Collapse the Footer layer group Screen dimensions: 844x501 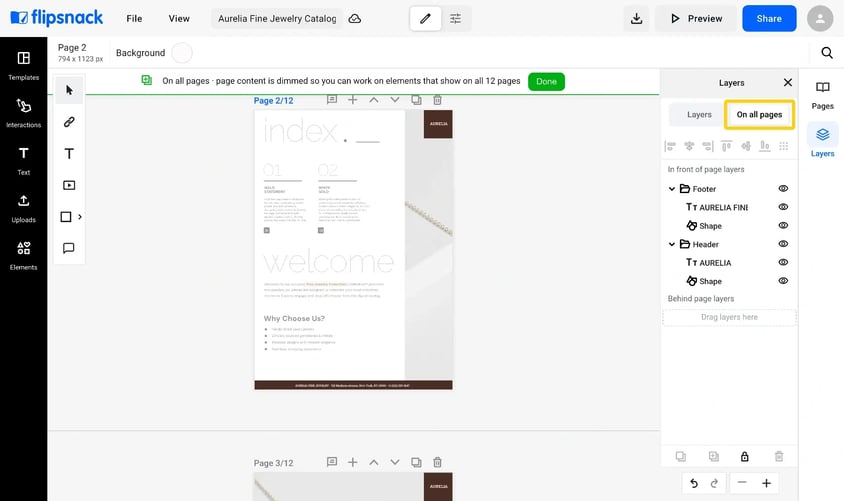coord(672,189)
